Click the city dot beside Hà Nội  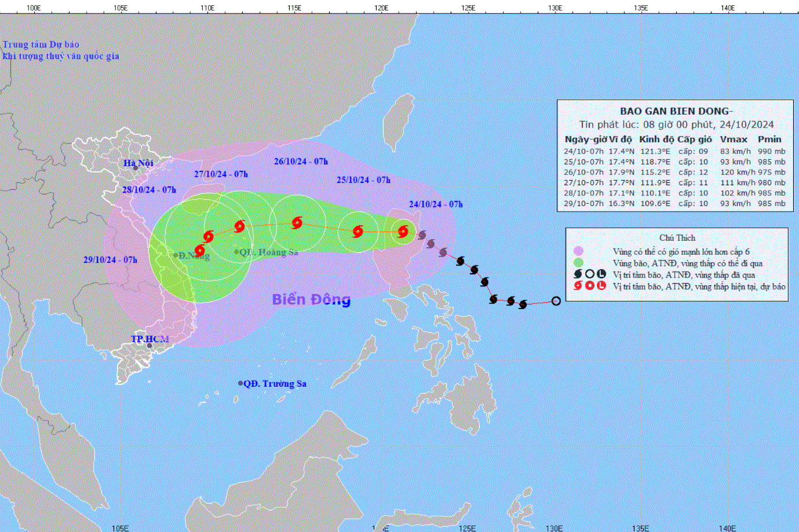136,168
